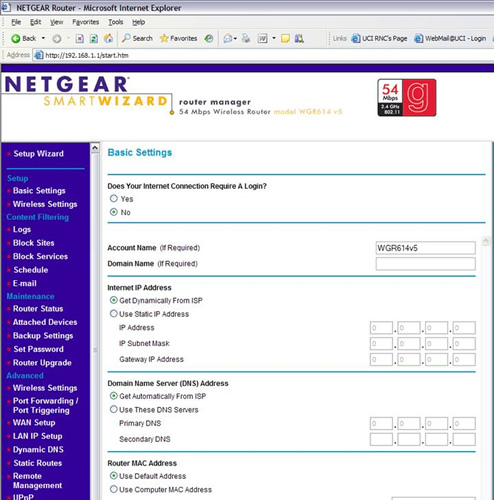Image resolution: width=494 pixels, height=500 pixels.
Task: Click the green Back arrow button
Action: tap(23, 39)
